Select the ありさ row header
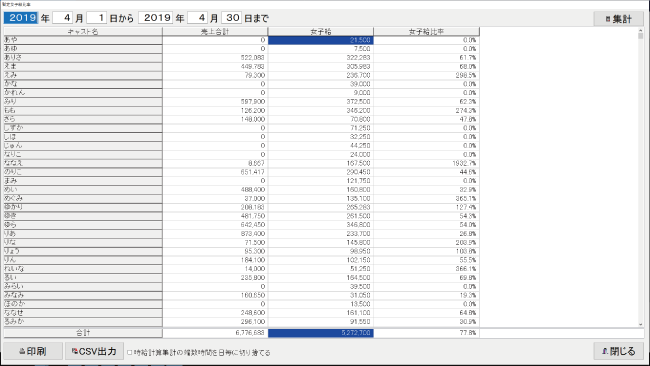Image resolution: width=650 pixels, height=366 pixels. (x=83, y=58)
